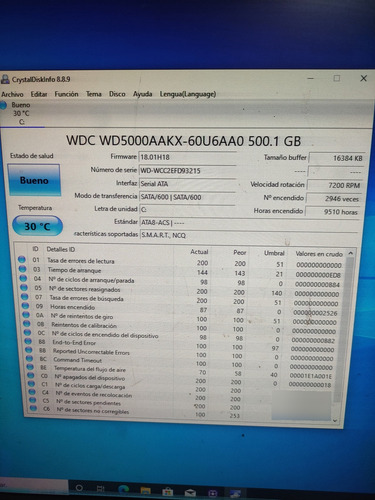Open Microsoft Edge from the taskbar
This screenshot has width=375, height=500.
pyautogui.click(x=124, y=489)
